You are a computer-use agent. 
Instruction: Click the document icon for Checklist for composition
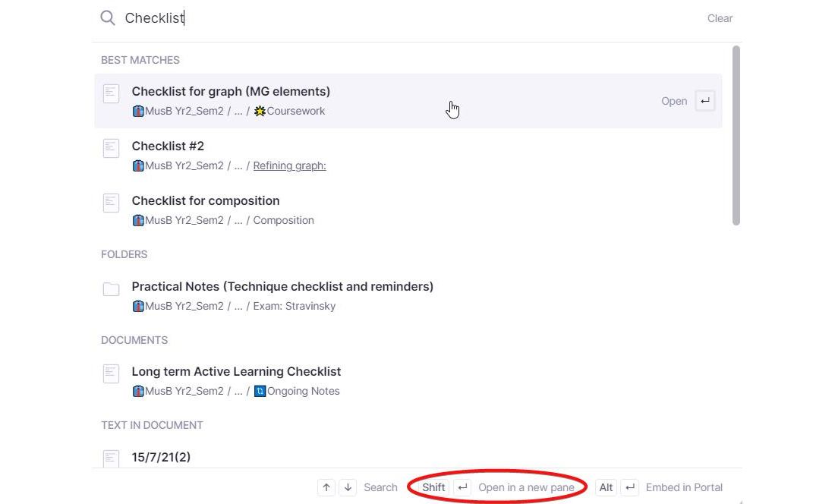[111, 203]
